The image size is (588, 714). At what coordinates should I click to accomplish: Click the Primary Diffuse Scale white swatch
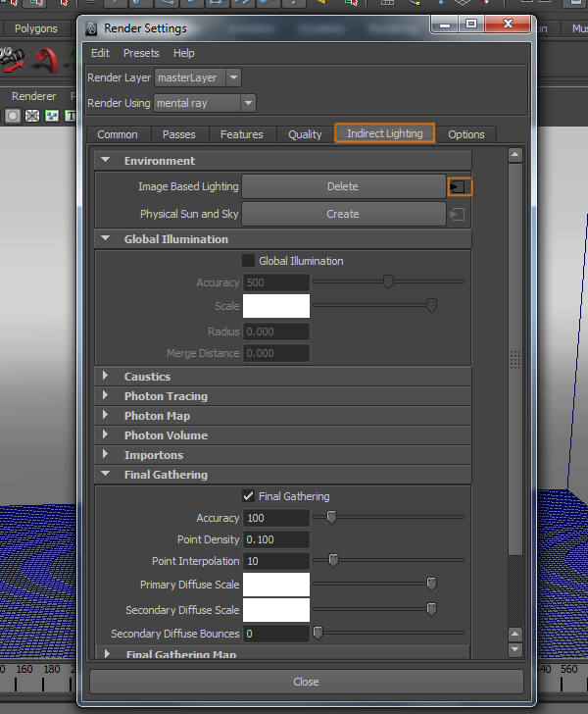click(276, 585)
